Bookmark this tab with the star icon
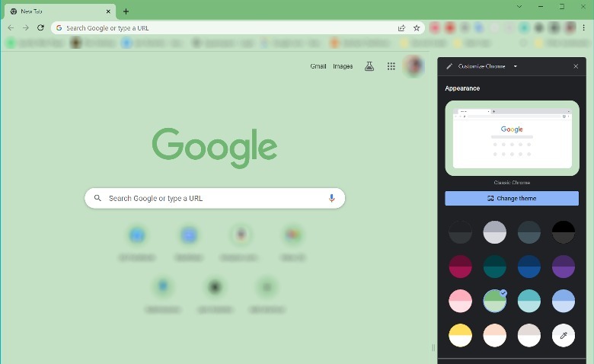This screenshot has width=594, height=364. 417,28
